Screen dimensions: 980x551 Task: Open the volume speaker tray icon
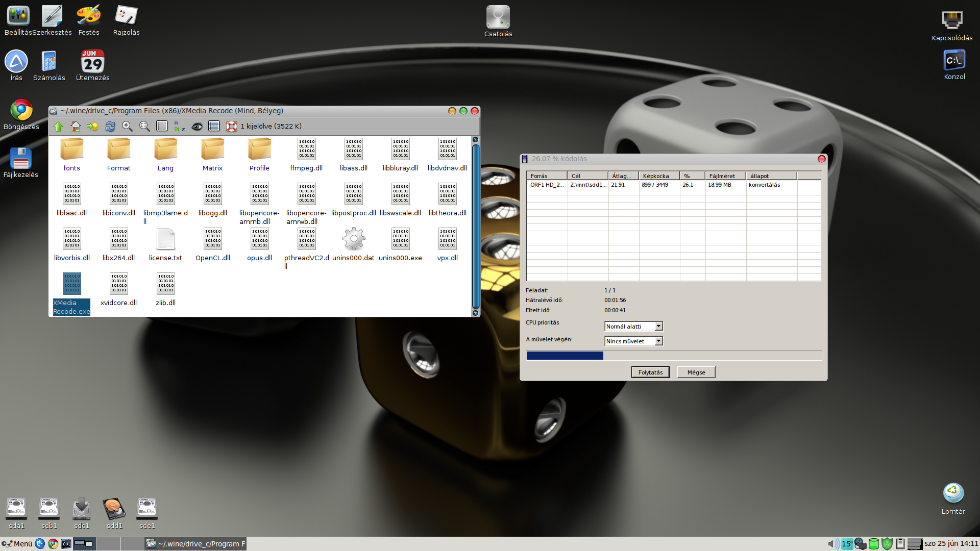(833, 544)
